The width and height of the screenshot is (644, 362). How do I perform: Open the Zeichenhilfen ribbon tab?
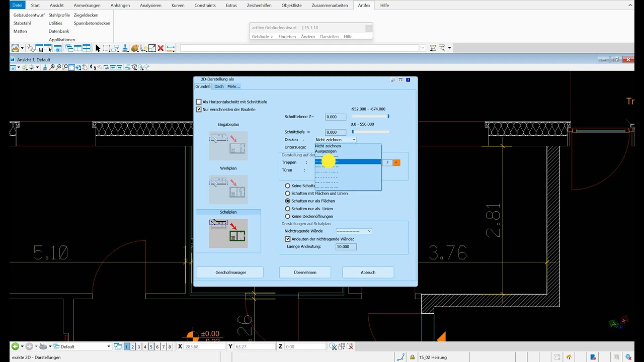tap(259, 6)
